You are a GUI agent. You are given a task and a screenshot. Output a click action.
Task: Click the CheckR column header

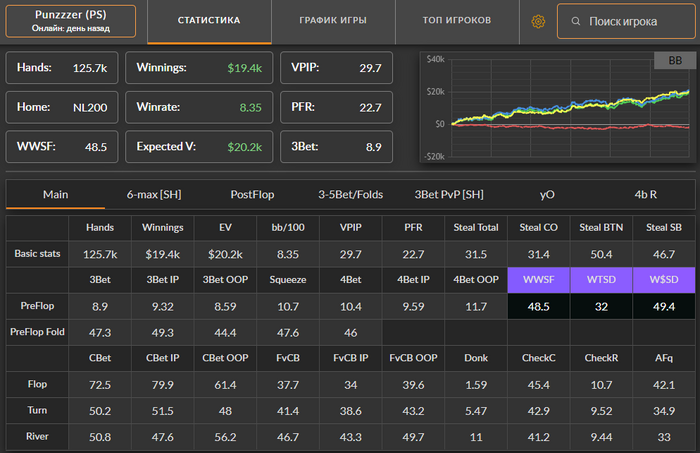[x=601, y=358]
